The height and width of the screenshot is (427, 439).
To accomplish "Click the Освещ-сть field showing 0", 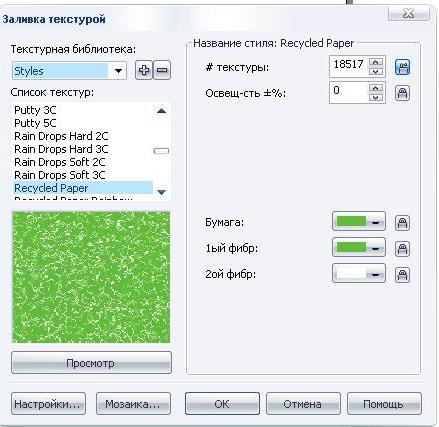I will tap(349, 93).
